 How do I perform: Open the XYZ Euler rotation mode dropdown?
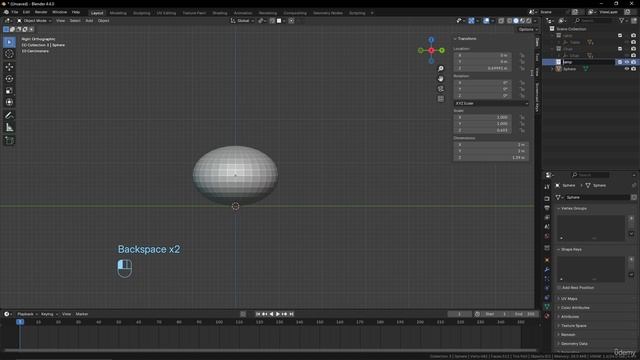pyautogui.click(x=491, y=103)
